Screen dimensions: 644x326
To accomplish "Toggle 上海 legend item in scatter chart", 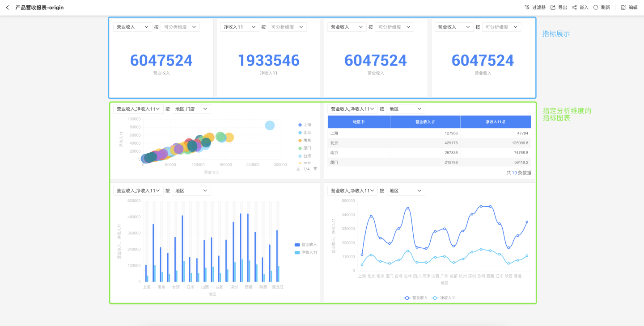I will pos(304,125).
